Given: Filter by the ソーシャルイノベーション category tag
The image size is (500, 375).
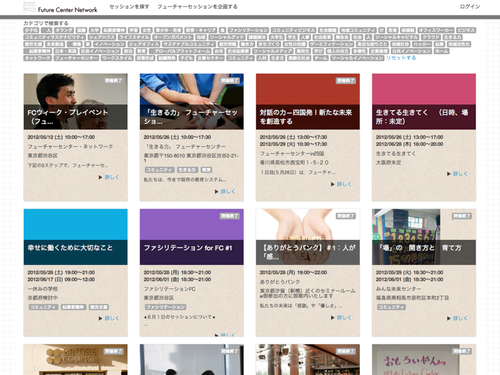Looking at the screenshot, I should tap(357, 58).
